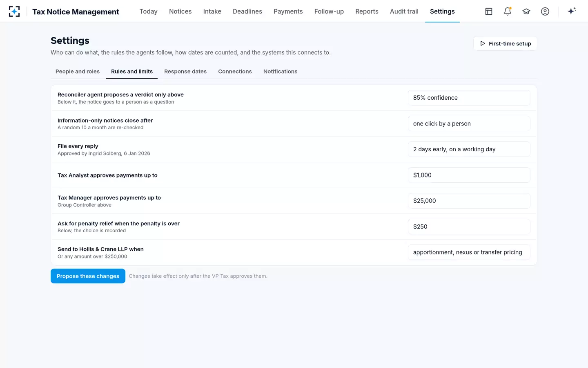Click 'Tax Analyst approves payments up to' label

pos(107,175)
